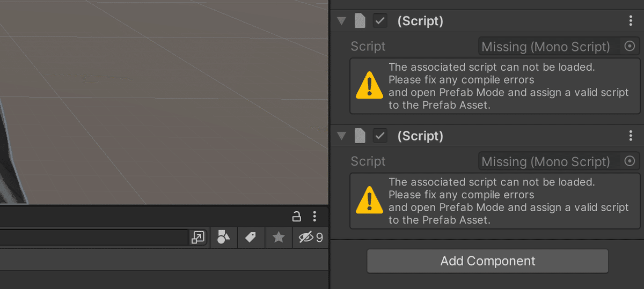Screen dimensions: 644x289
Task: Open the first Script component's kebab menu
Action: click(631, 21)
